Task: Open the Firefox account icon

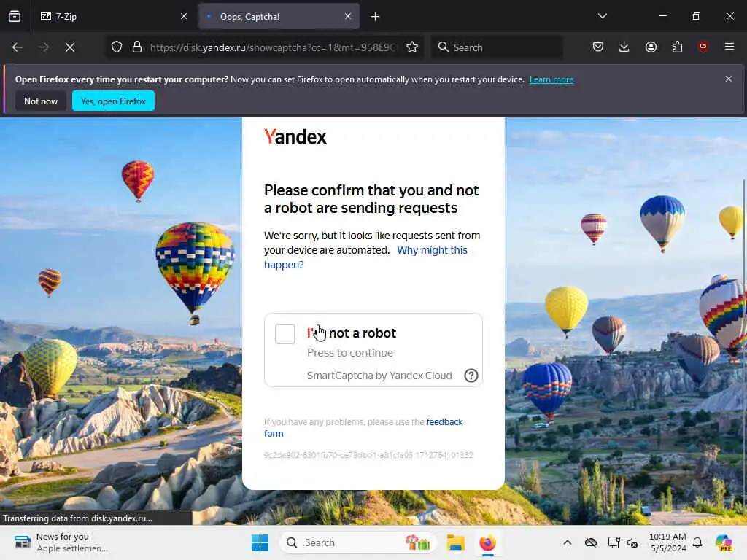Action: 651,47
